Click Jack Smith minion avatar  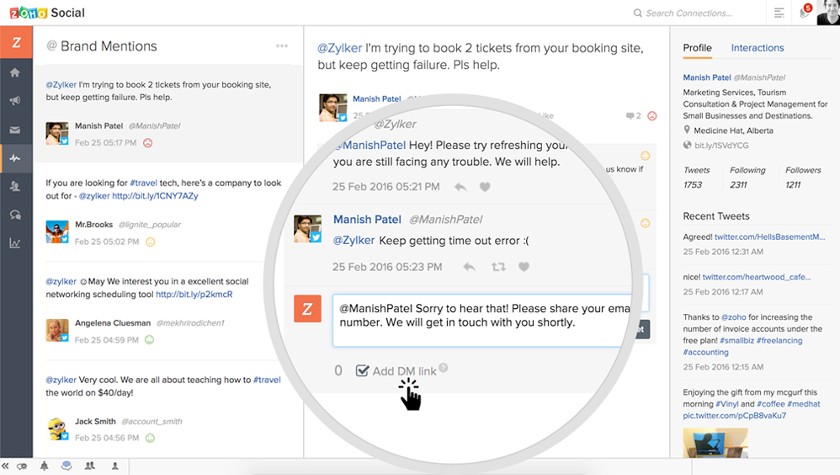coord(57,429)
